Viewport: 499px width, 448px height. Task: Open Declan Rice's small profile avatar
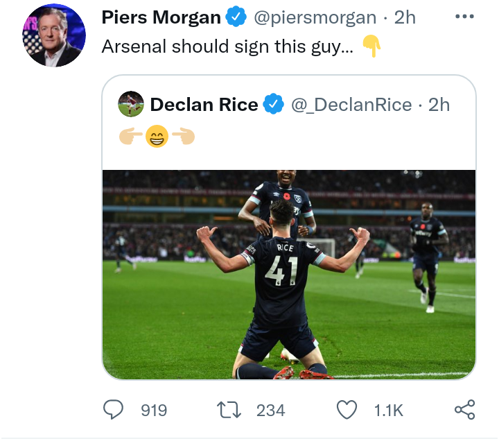[x=132, y=104]
